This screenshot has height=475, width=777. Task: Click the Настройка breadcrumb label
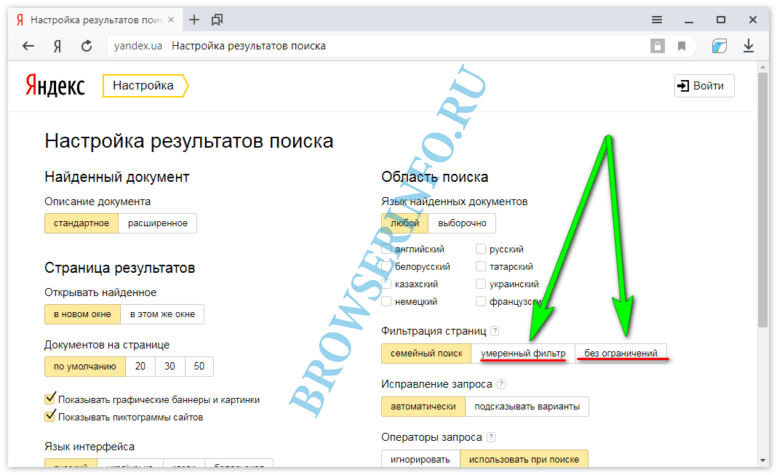point(143,85)
